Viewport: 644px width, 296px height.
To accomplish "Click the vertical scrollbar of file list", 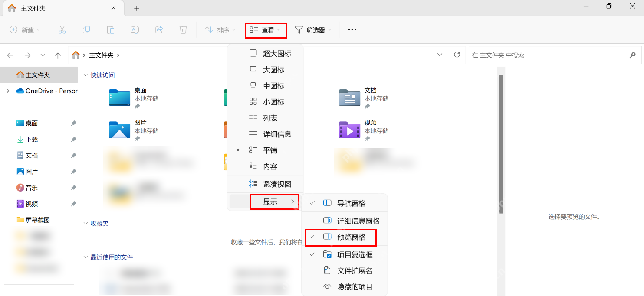I will pyautogui.click(x=501, y=144).
